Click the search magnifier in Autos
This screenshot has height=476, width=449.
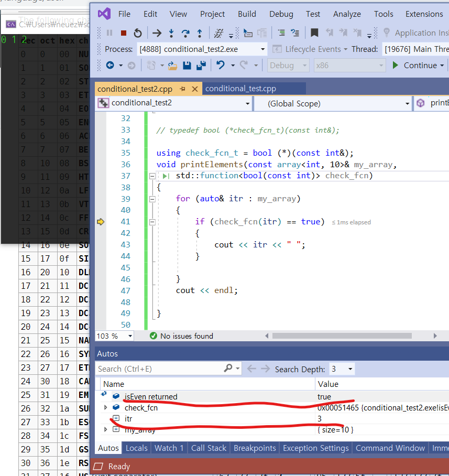[x=228, y=368]
